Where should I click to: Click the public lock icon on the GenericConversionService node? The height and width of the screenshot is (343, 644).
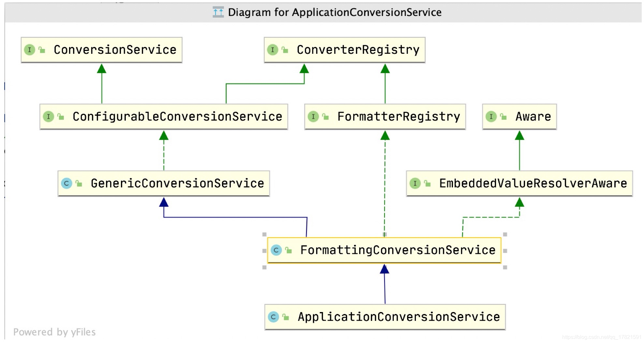79,183
